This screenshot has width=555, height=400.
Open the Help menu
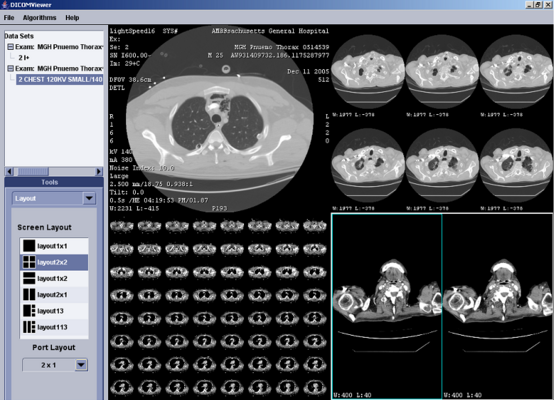coord(72,18)
